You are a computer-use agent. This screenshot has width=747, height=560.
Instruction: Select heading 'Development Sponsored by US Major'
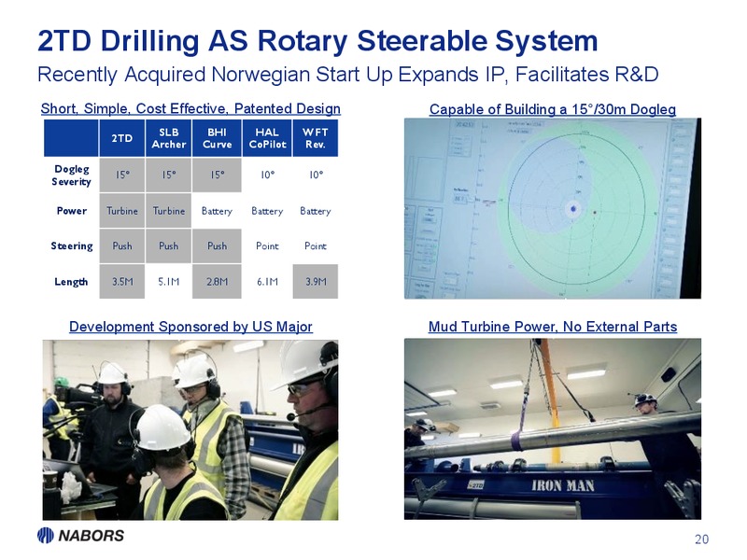tap(190, 327)
